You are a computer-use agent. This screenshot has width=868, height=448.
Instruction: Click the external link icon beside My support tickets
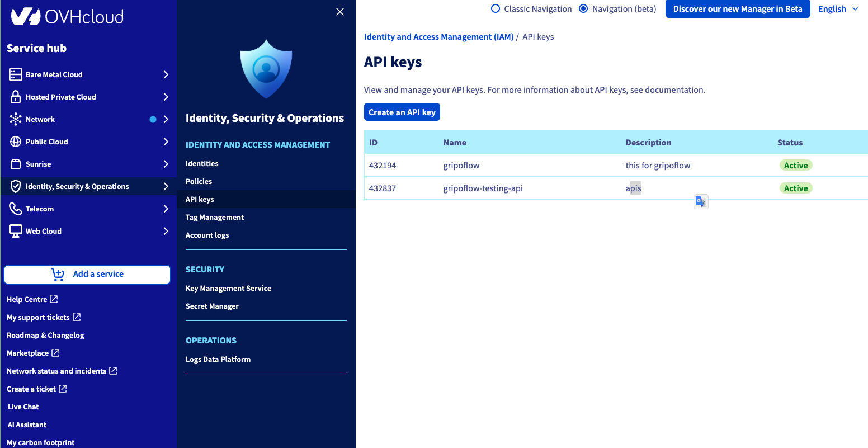(77, 317)
